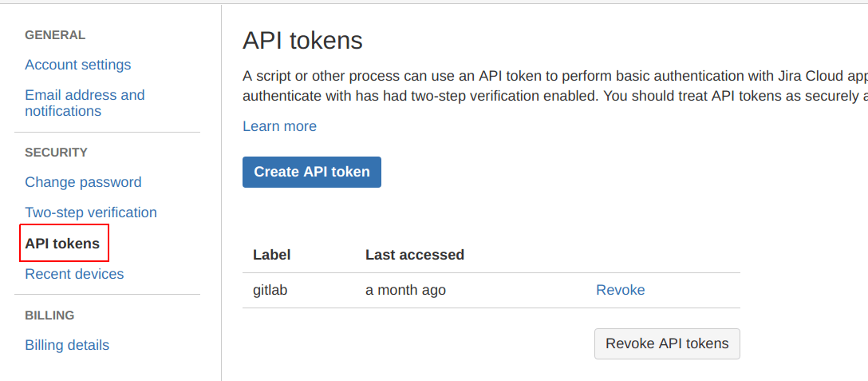Click the API tokens page heading
This screenshot has height=381, width=868.
point(302,41)
